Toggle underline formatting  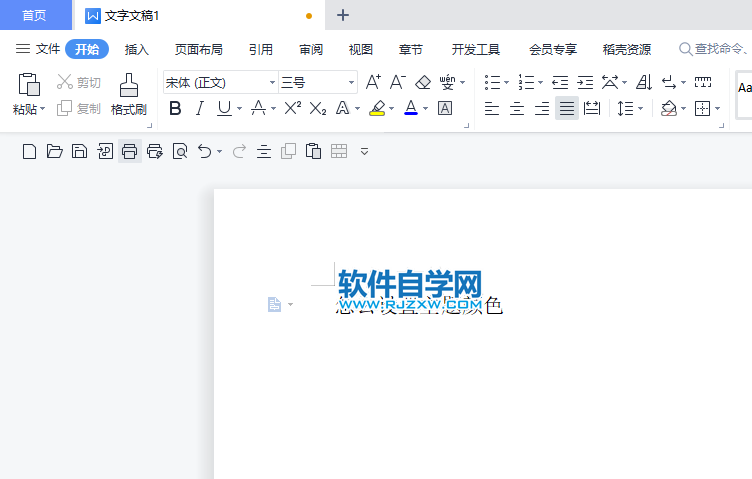[x=224, y=108]
